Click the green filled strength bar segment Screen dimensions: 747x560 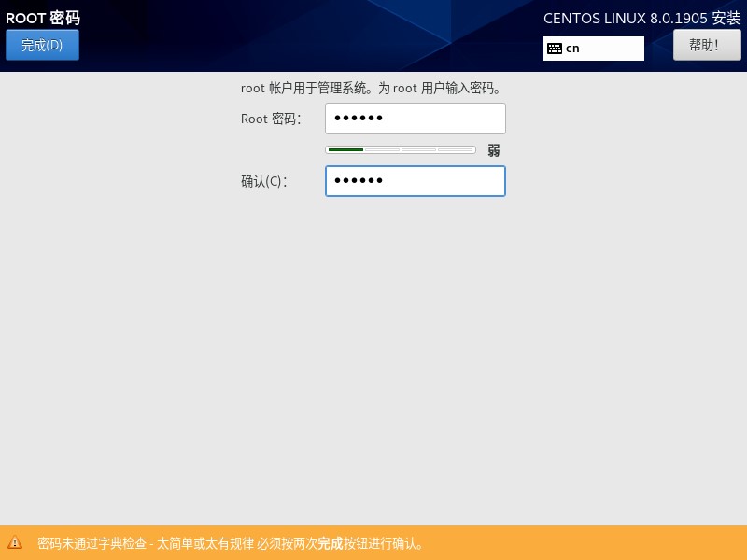(x=345, y=150)
